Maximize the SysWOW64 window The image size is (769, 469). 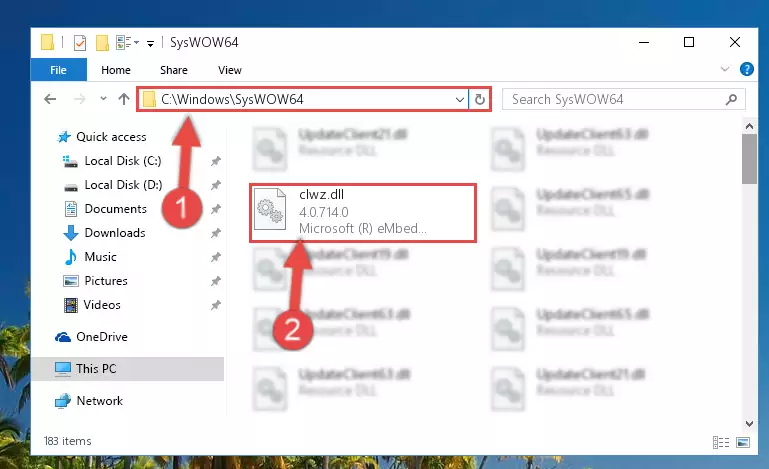(689, 43)
